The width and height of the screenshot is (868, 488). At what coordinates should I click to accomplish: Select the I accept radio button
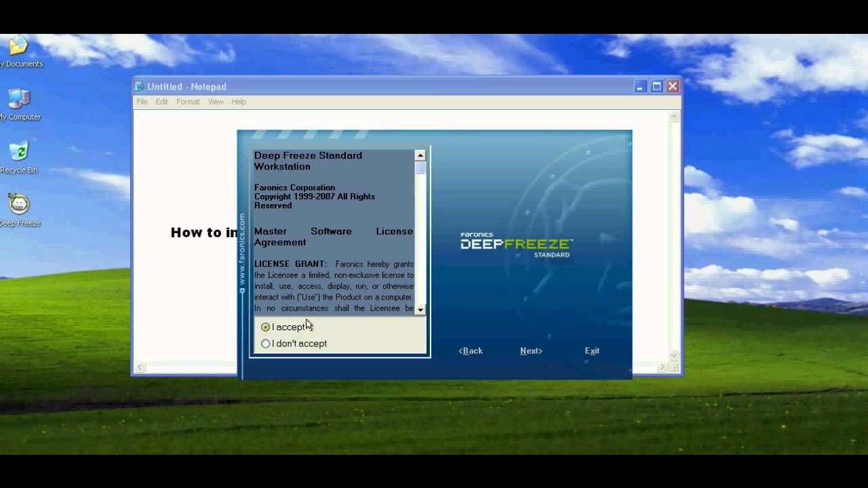click(x=266, y=327)
